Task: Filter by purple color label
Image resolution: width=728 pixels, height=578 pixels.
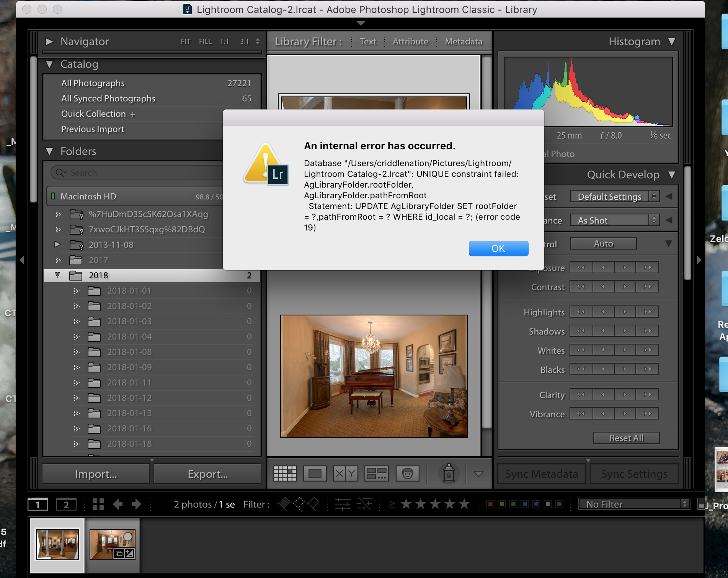Action: 536,504
